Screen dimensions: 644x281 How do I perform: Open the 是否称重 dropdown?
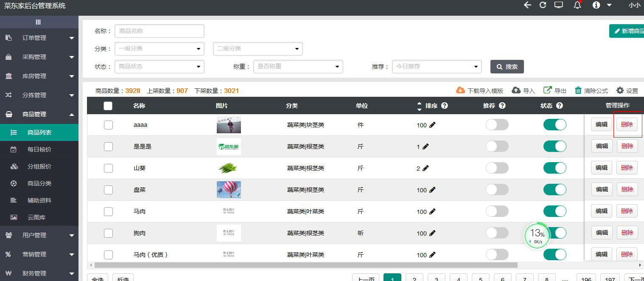tap(298, 66)
